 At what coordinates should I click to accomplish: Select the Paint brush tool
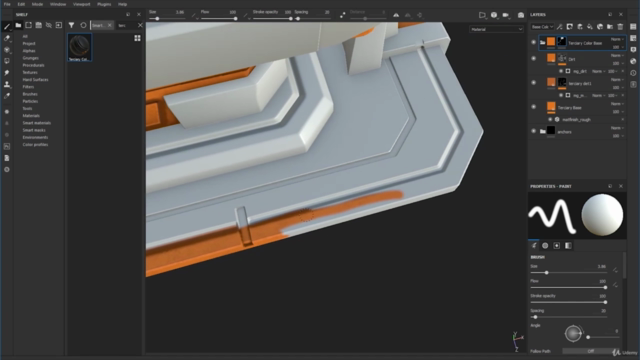coord(7,27)
